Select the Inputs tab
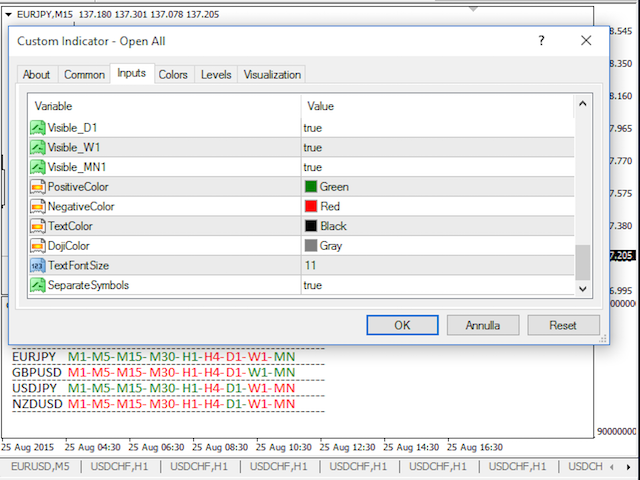The height and width of the screenshot is (480, 640). [131, 73]
